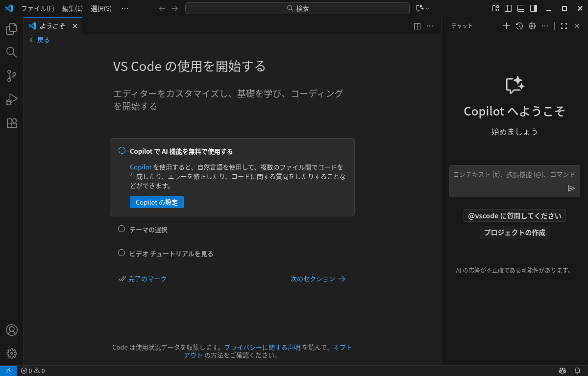Image resolution: width=588 pixels, height=376 pixels.
Task: Open the Accounts icon in activity bar
Action: 12,330
